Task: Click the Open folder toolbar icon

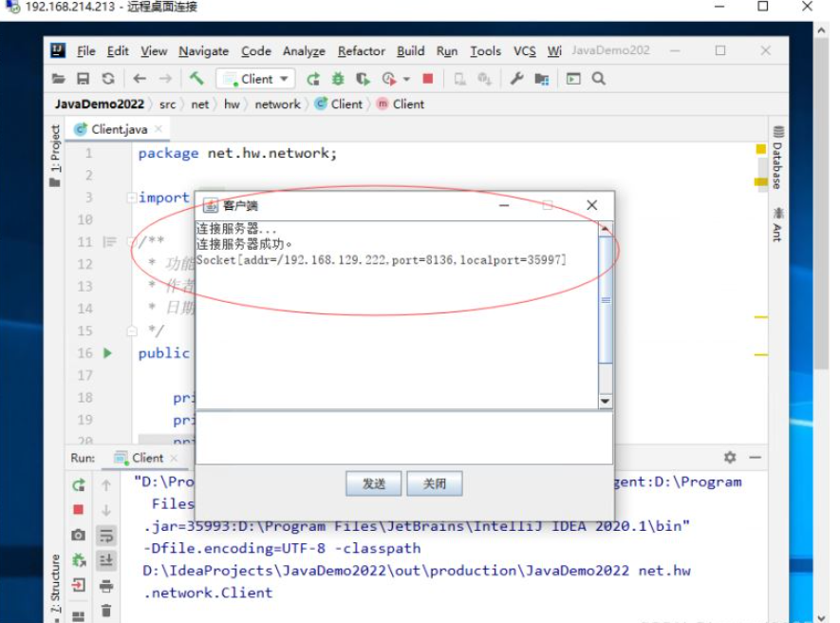Action: pos(59,79)
